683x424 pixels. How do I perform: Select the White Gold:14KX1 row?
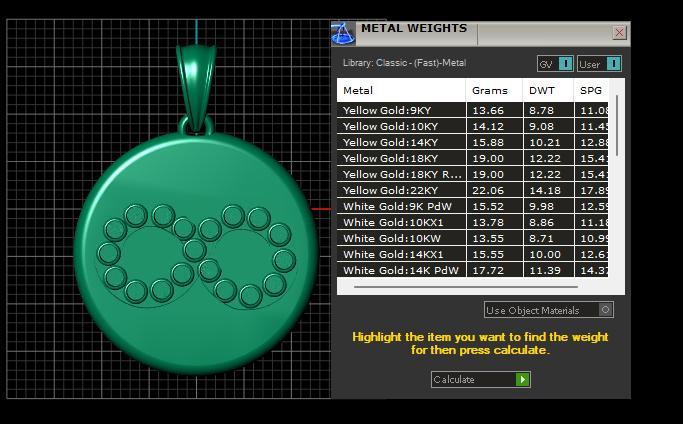click(x=473, y=254)
